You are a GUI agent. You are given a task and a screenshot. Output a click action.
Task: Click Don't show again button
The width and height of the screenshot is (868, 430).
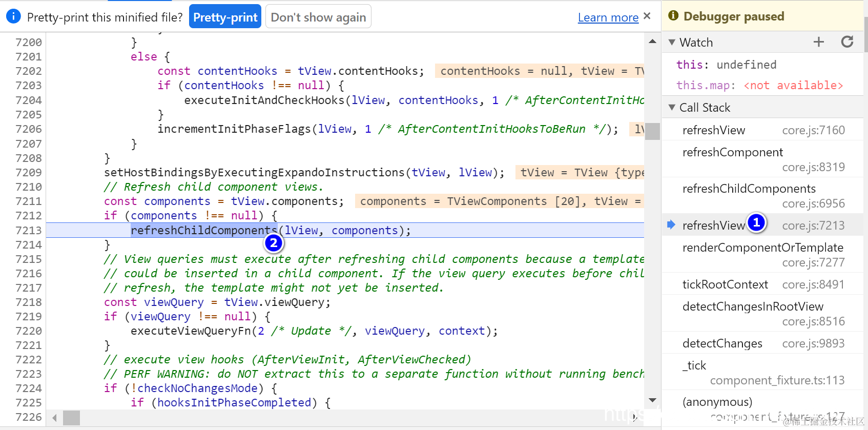318,17
